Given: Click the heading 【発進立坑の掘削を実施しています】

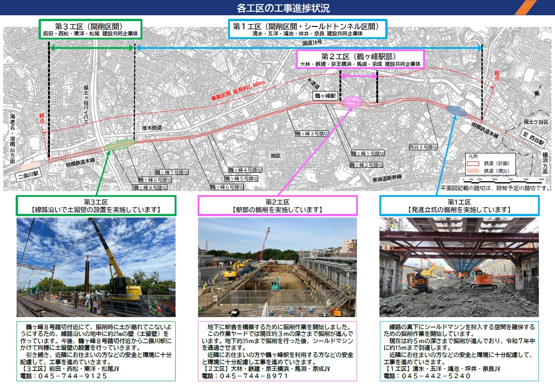Looking at the screenshot, I should 459,210.
